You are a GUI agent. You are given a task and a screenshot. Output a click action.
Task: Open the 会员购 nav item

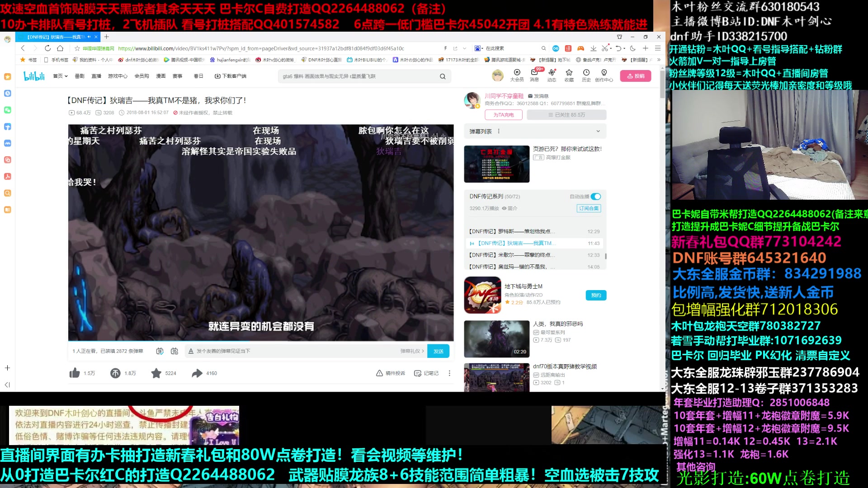pos(142,76)
